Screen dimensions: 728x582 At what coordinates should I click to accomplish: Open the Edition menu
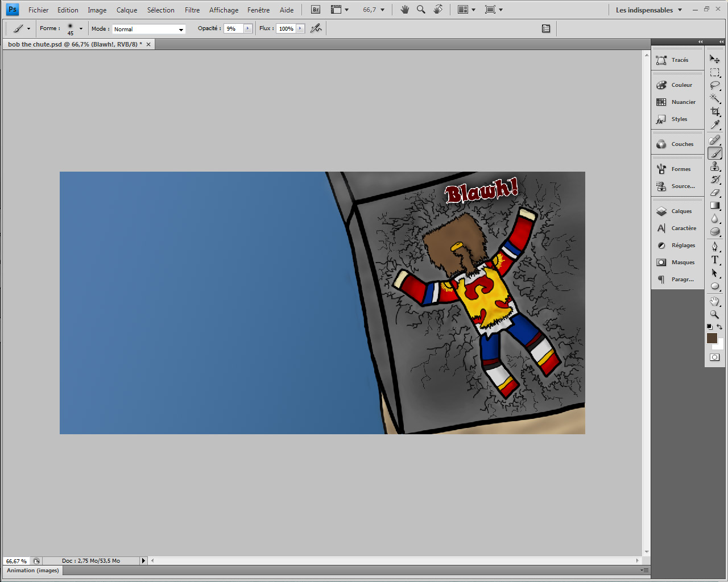coord(68,10)
